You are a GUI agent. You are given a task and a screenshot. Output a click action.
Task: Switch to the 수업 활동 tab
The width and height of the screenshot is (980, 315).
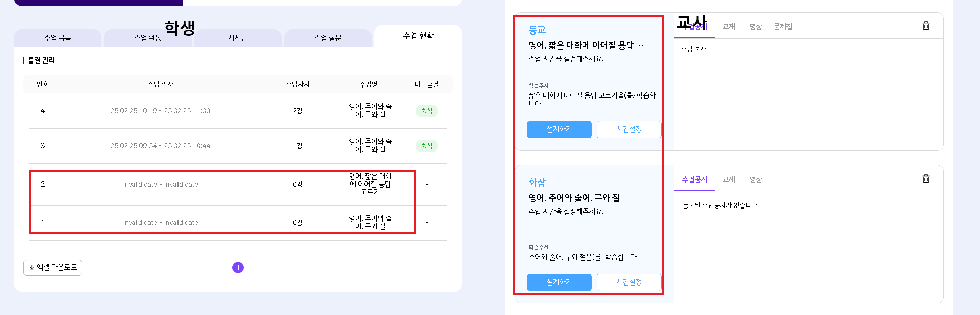[148, 38]
